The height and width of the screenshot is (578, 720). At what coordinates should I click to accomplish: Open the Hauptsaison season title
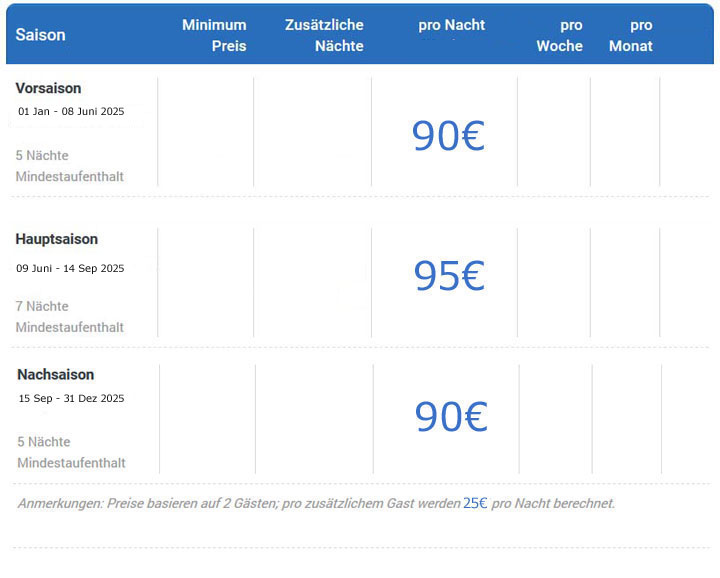(57, 239)
